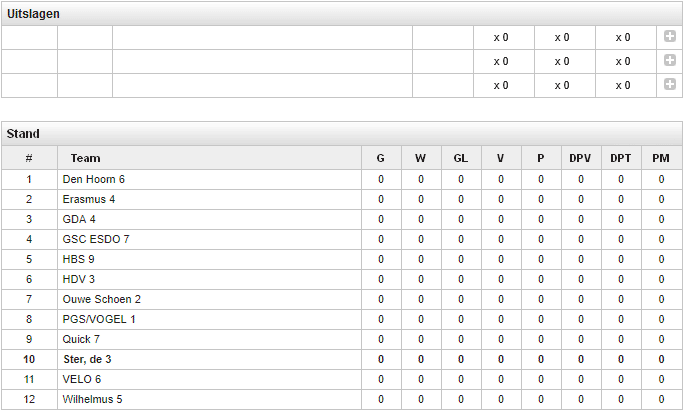Select team Quick 7

tap(81, 339)
